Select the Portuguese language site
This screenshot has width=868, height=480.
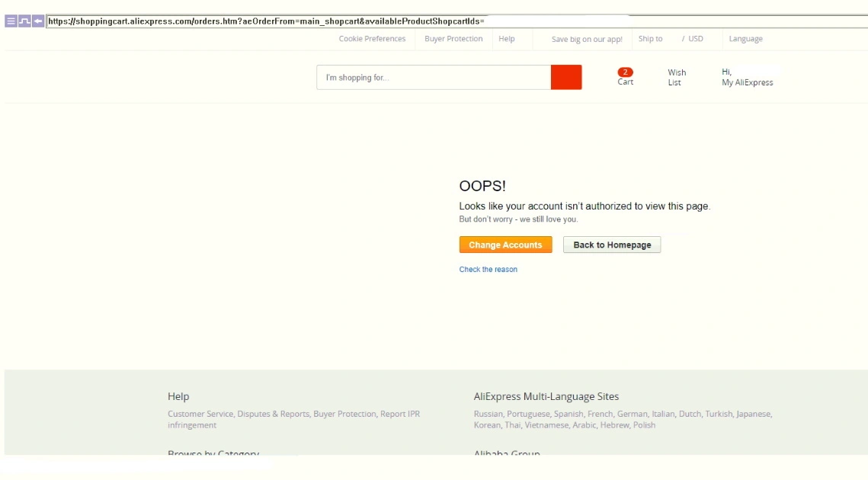click(x=528, y=414)
